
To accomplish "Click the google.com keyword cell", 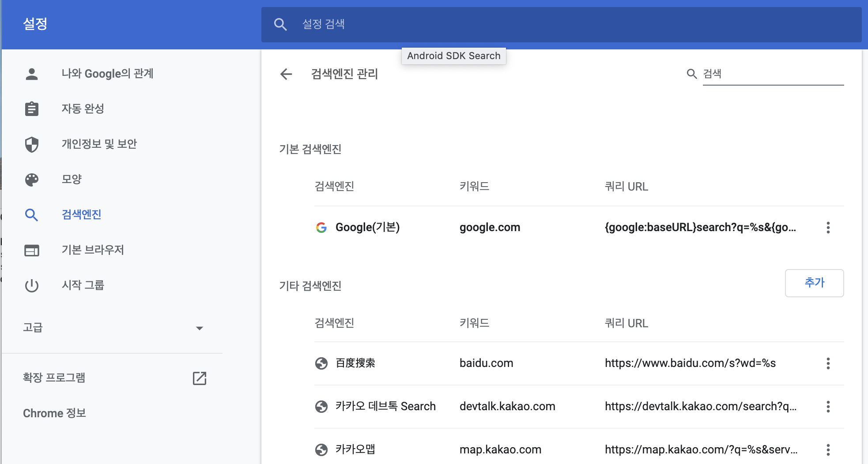I will (490, 228).
